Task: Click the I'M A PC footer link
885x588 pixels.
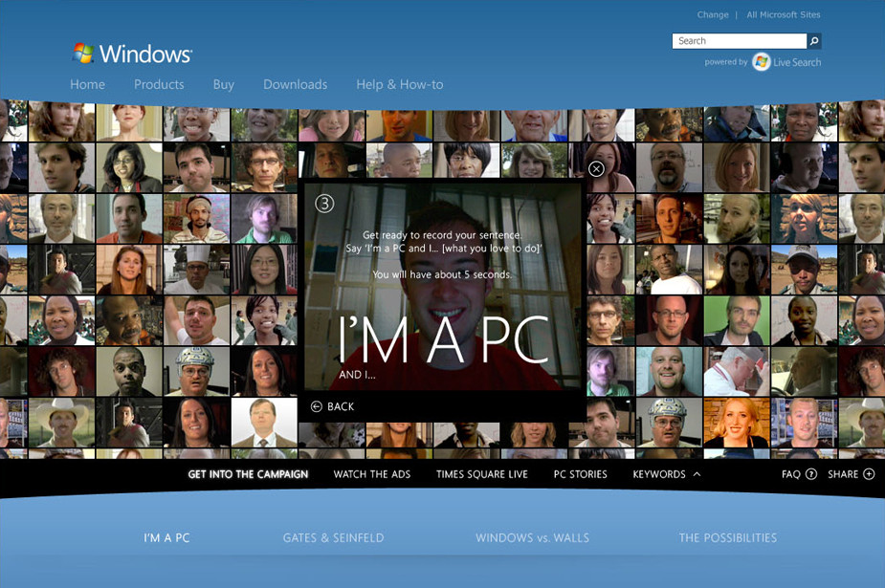Action: 166,538
